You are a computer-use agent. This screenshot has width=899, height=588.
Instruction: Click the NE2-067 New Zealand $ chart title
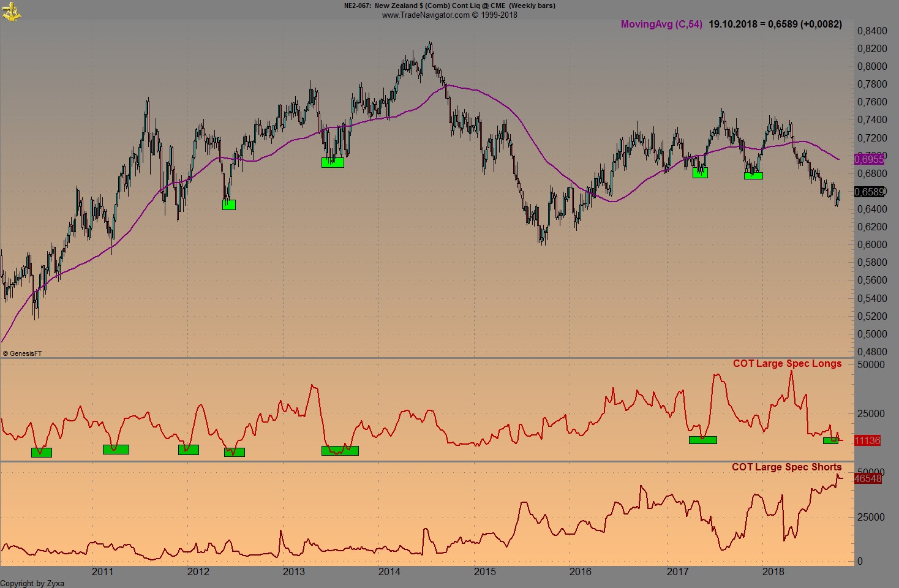tap(449, 5)
